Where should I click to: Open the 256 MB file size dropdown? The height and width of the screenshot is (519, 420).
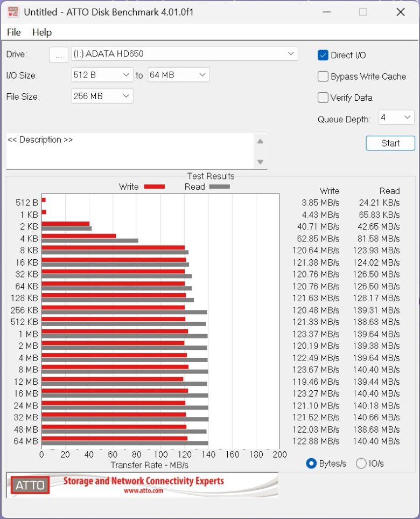[102, 96]
